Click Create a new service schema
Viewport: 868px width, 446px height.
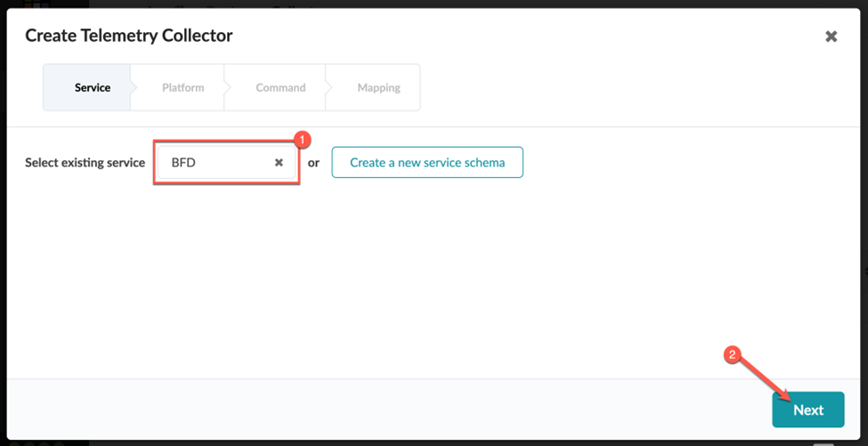point(427,163)
